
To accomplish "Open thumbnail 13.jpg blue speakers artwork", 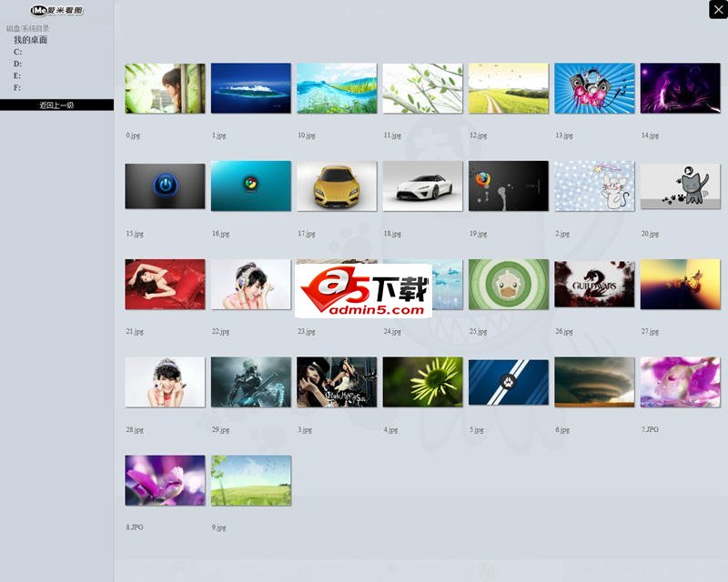I will coord(594,88).
